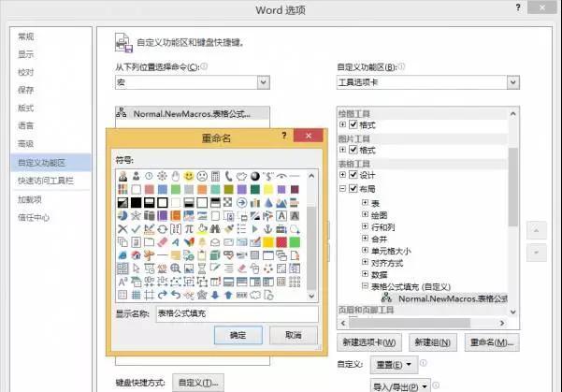
Task: Open the 从下列位置选择命令 dropdown showing 宏
Action: coord(264,82)
